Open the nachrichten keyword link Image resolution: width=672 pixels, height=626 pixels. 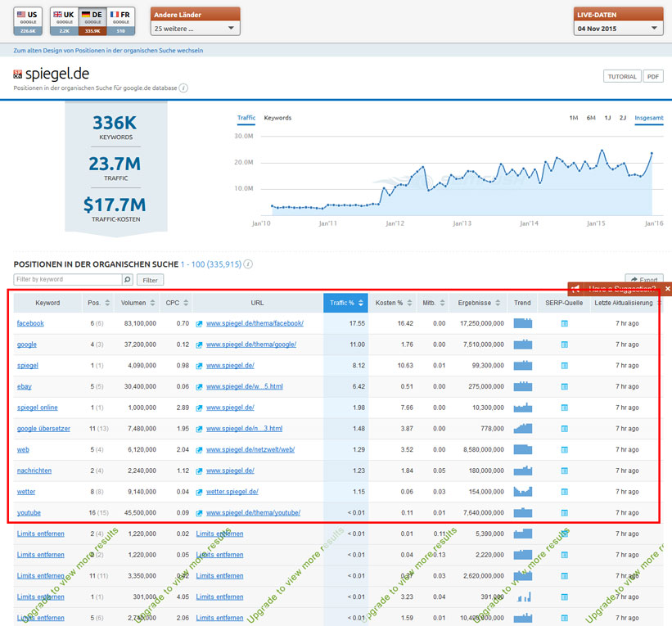(34, 471)
